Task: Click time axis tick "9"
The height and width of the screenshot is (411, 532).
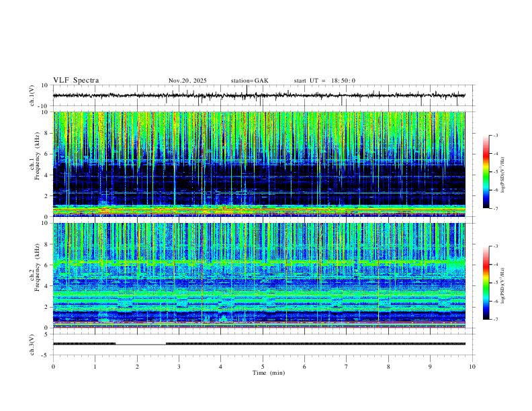Action: point(430,367)
